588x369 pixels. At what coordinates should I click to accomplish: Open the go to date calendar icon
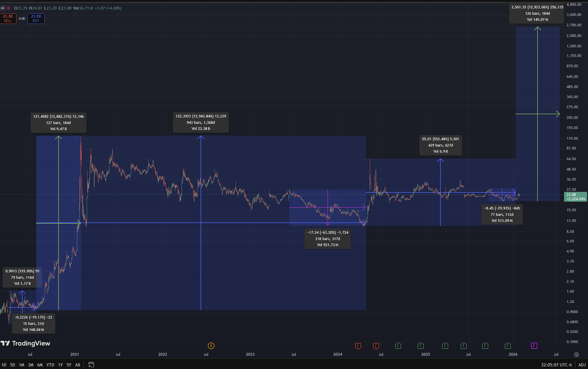pyautogui.click(x=91, y=365)
